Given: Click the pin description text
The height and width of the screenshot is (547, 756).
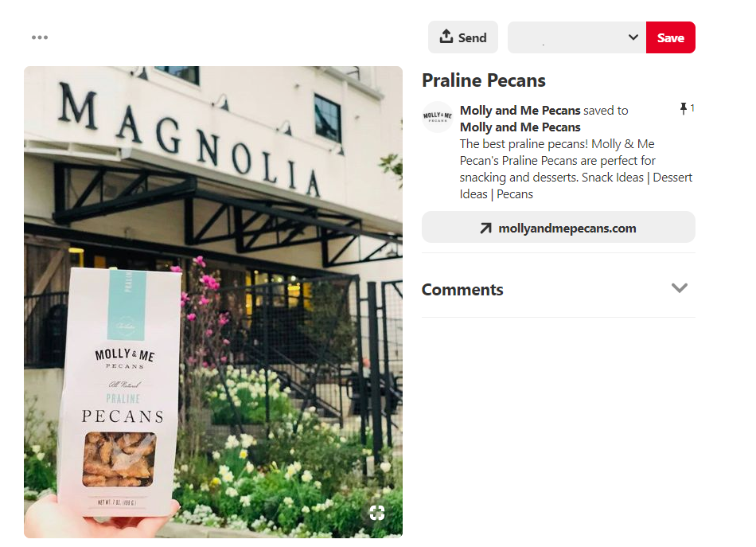Looking at the screenshot, I should [575, 170].
